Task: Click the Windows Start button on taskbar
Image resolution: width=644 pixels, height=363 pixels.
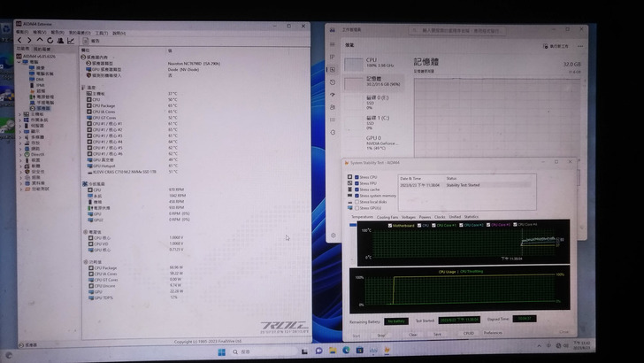Action: (x=221, y=351)
